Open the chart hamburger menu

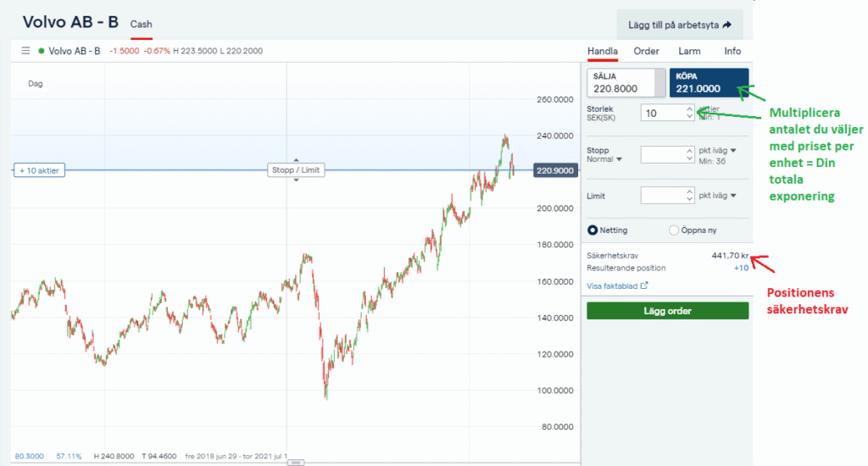click(25, 51)
